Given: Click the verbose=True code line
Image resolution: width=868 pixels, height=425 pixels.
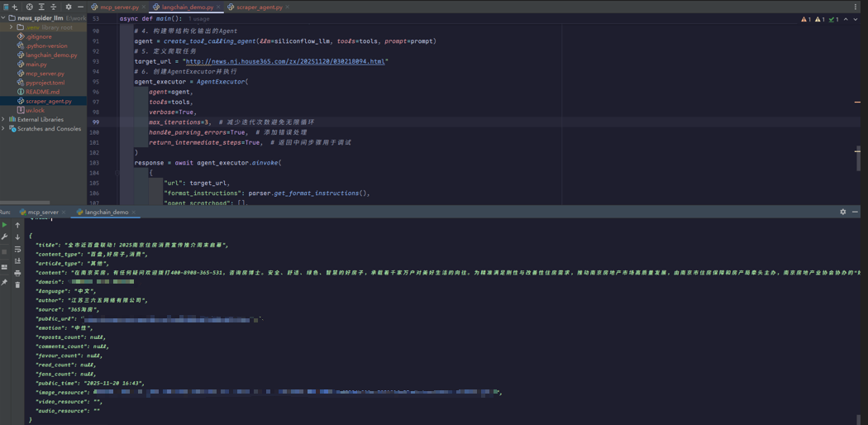Looking at the screenshot, I should [172, 112].
